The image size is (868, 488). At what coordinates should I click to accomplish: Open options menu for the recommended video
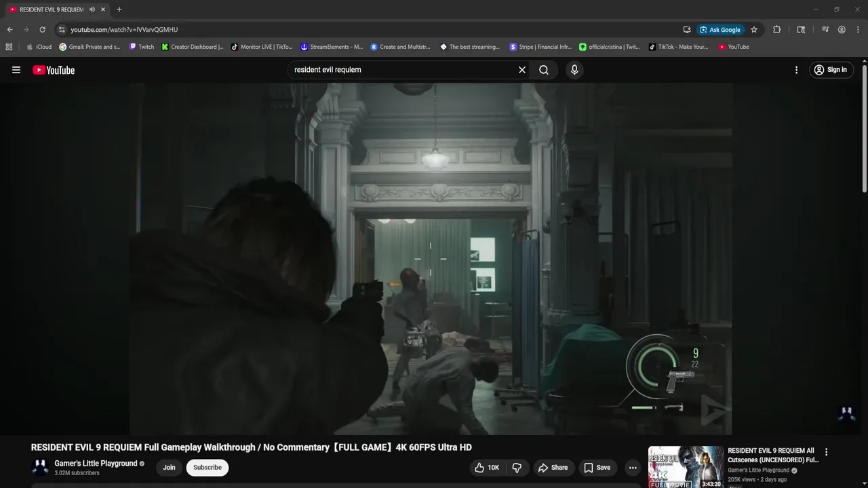[x=826, y=452]
